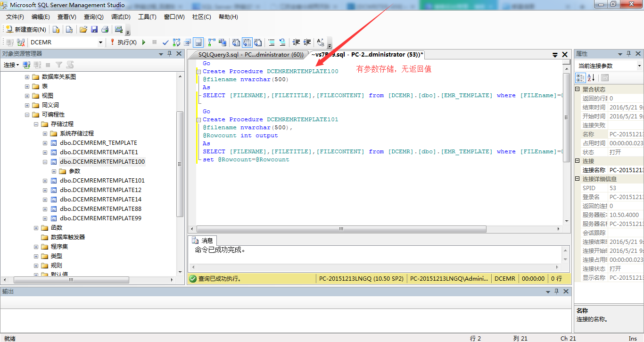
Task: Expand the 数据库关系图 node
Action: (x=27, y=77)
